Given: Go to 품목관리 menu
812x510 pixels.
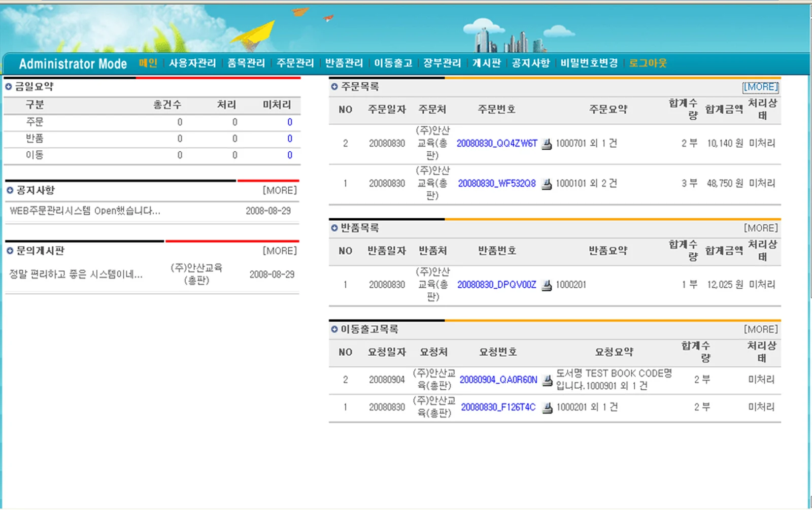Looking at the screenshot, I should (246, 63).
